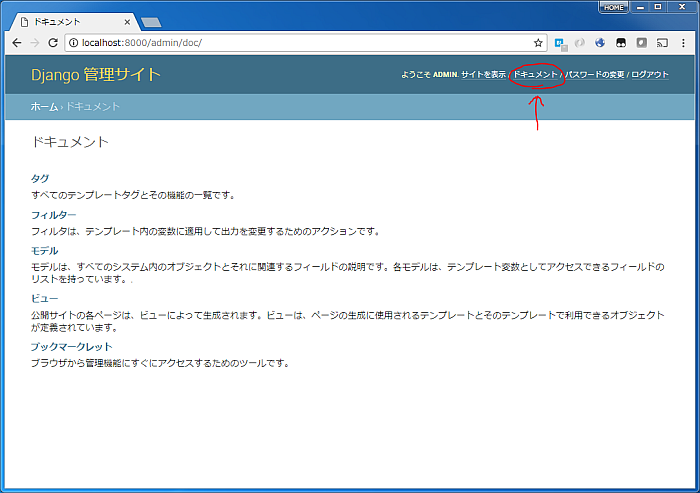700x493 pixels.
Task: Click the HOME button in the title bar
Action: click(613, 8)
